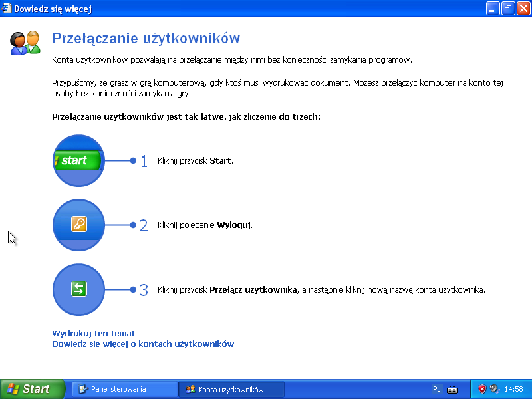Click the help icon in the title bar
Image resolution: width=532 pixels, height=399 pixels.
click(7, 9)
